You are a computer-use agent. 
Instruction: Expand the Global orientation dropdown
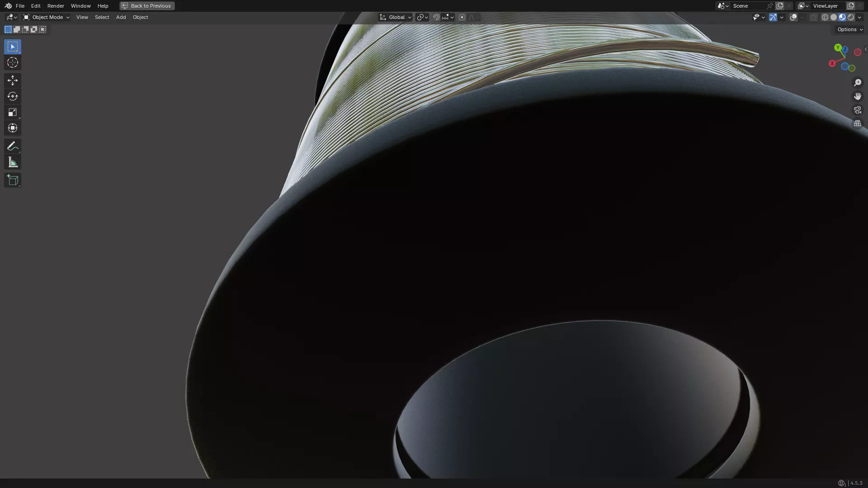pyautogui.click(x=396, y=17)
